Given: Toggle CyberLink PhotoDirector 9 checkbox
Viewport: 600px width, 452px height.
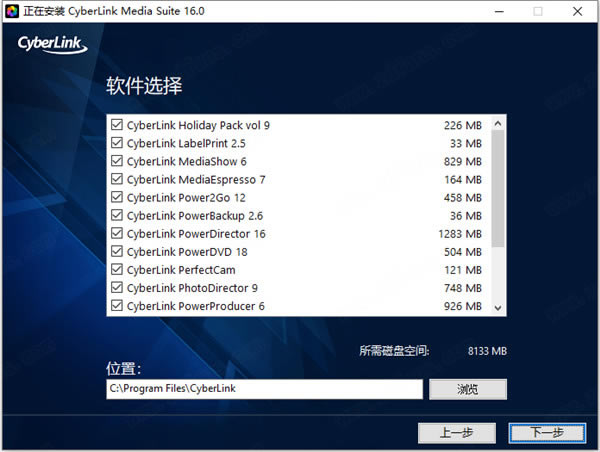Looking at the screenshot, I should pos(117,288).
